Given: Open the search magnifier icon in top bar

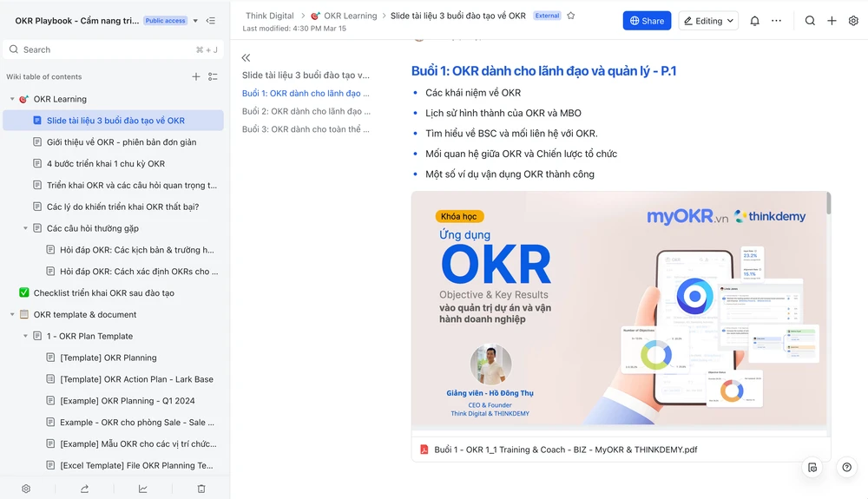Looking at the screenshot, I should coord(810,21).
